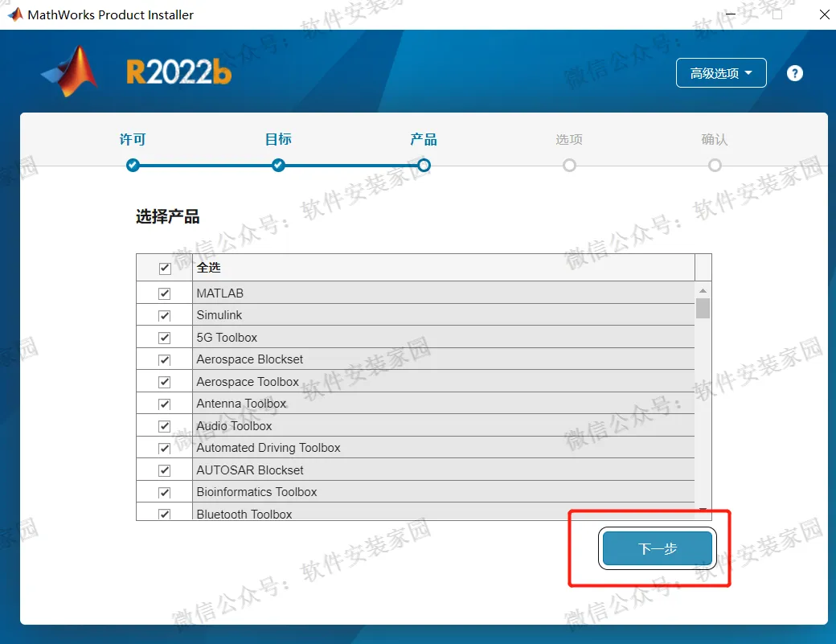Toggle the Bioinformatics Toolbox checkbox
This screenshot has height=644, width=836.
(164, 493)
